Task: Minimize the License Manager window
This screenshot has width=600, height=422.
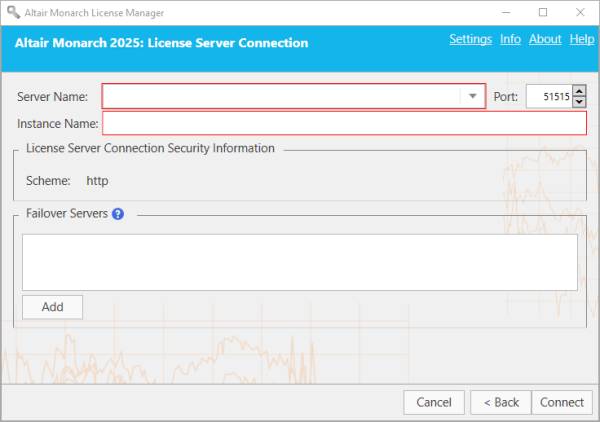Action: pos(506,13)
